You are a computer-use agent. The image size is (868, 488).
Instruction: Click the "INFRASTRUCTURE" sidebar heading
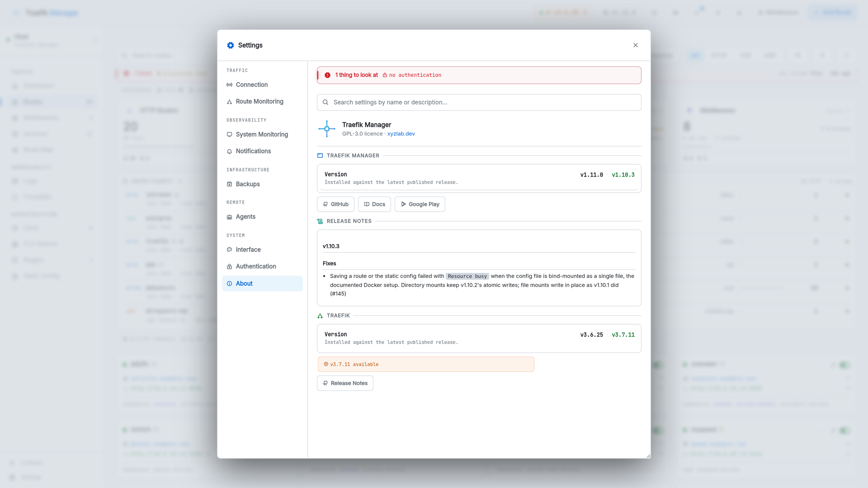coord(248,170)
